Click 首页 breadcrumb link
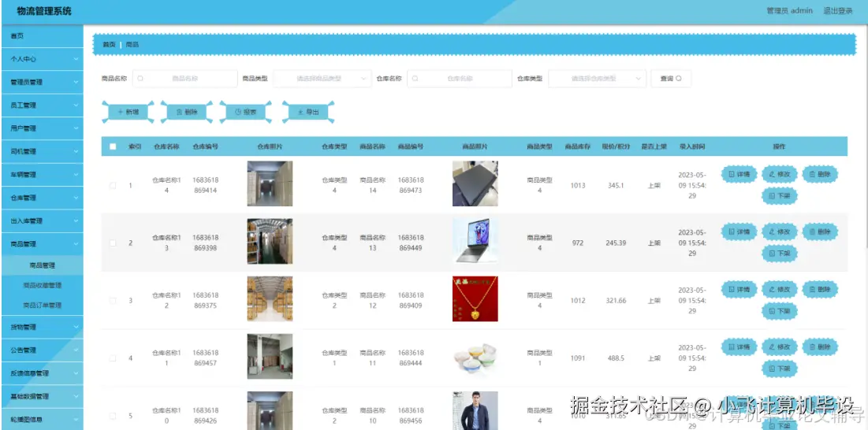 click(109, 44)
